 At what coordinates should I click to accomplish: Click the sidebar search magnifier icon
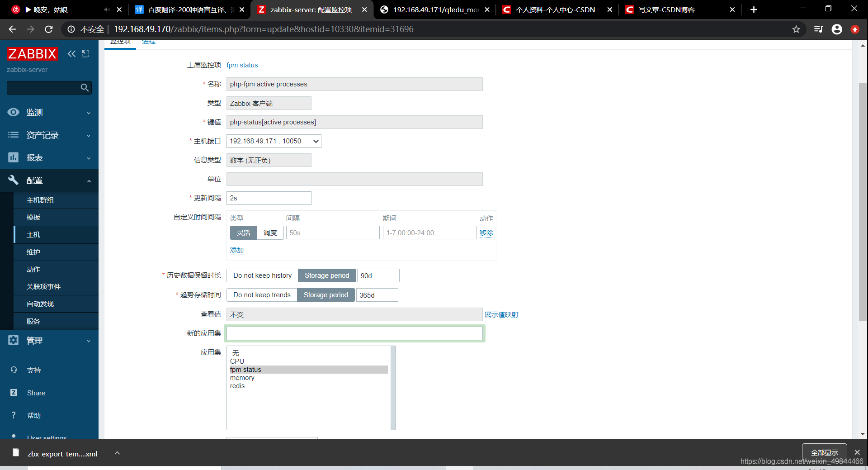pyautogui.click(x=85, y=88)
